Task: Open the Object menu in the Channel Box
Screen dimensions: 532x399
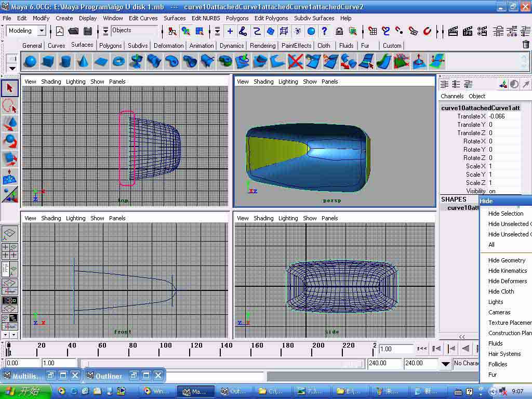Action: point(477,96)
